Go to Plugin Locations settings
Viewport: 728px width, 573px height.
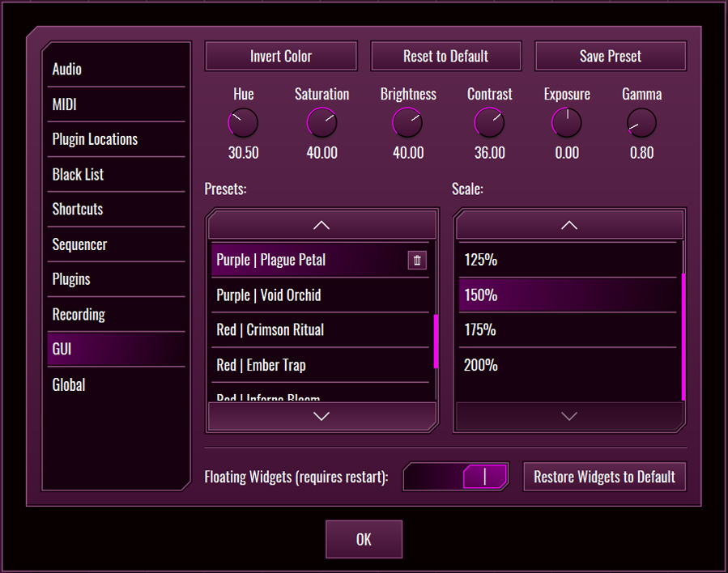point(116,139)
